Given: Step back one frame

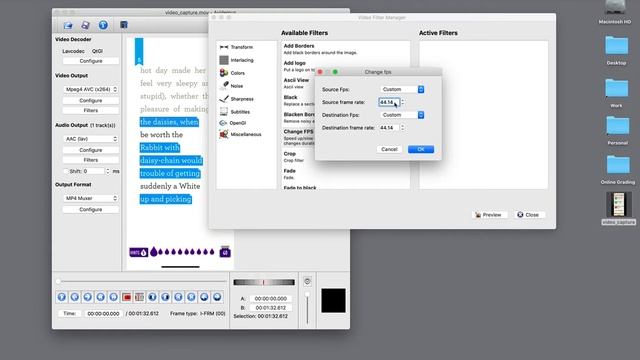Looking at the screenshot, I should tap(75, 297).
